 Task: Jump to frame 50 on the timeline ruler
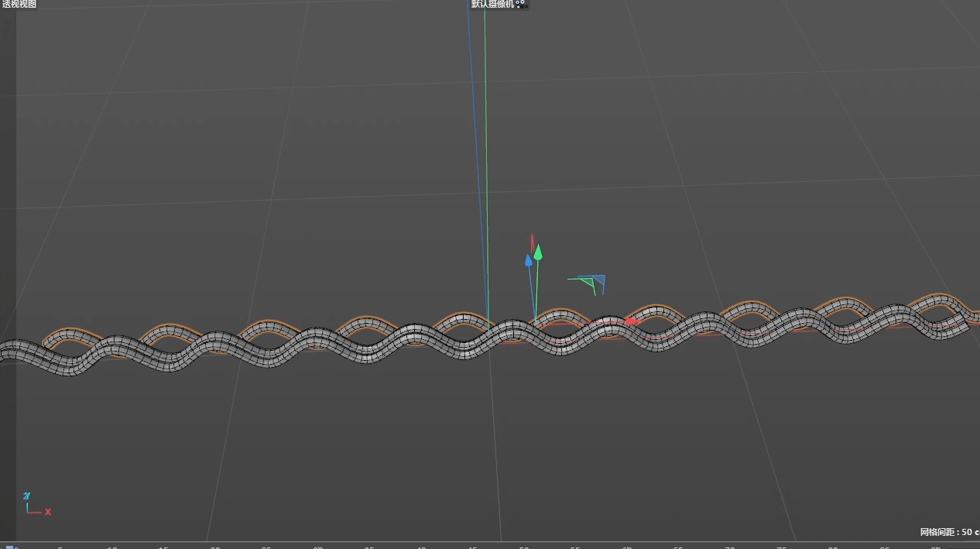click(x=523, y=547)
